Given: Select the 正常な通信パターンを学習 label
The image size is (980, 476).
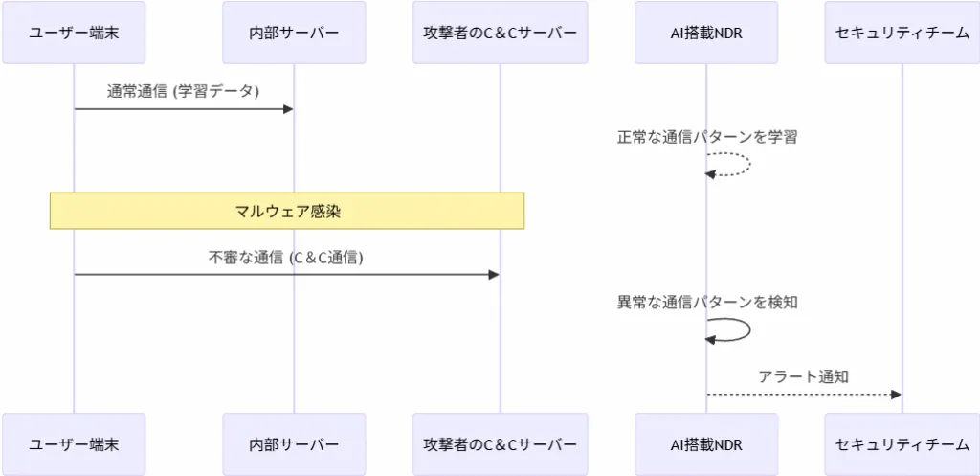Looking at the screenshot, I should (707, 137).
